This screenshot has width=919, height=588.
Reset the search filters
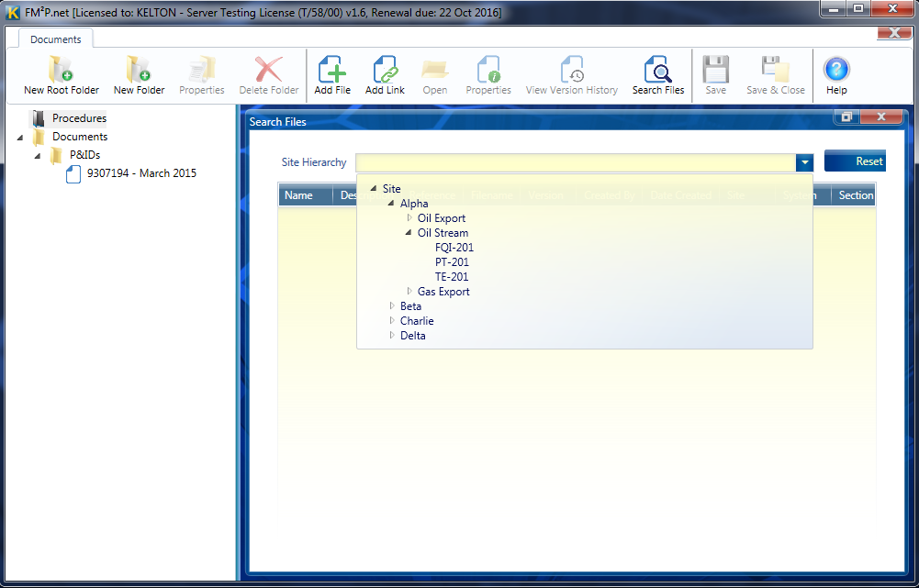tap(855, 161)
